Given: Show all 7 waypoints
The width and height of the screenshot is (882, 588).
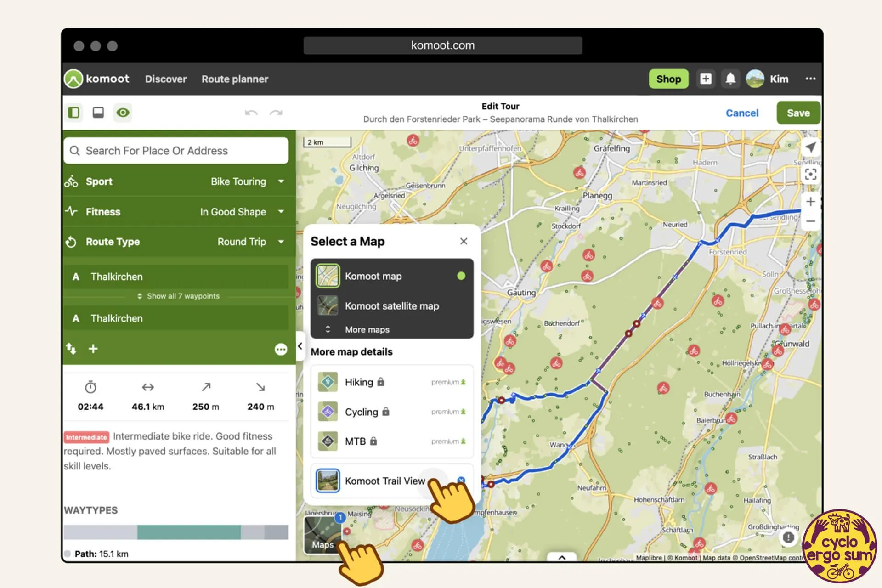Looking at the screenshot, I should [x=178, y=296].
